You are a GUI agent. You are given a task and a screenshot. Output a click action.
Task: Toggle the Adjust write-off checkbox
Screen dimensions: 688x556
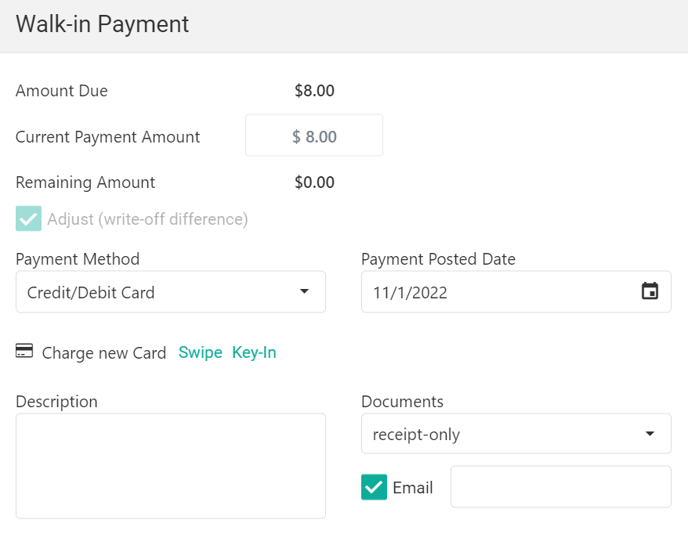(x=29, y=219)
